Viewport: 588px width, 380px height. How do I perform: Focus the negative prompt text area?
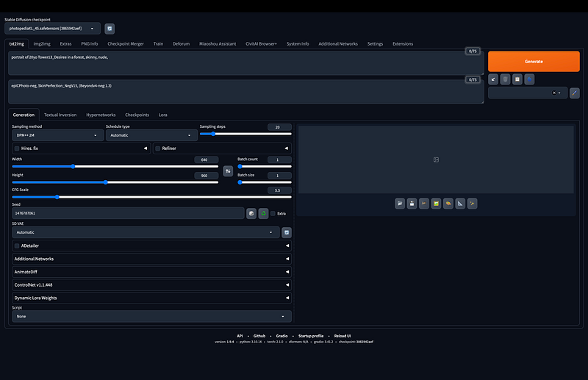(x=246, y=92)
